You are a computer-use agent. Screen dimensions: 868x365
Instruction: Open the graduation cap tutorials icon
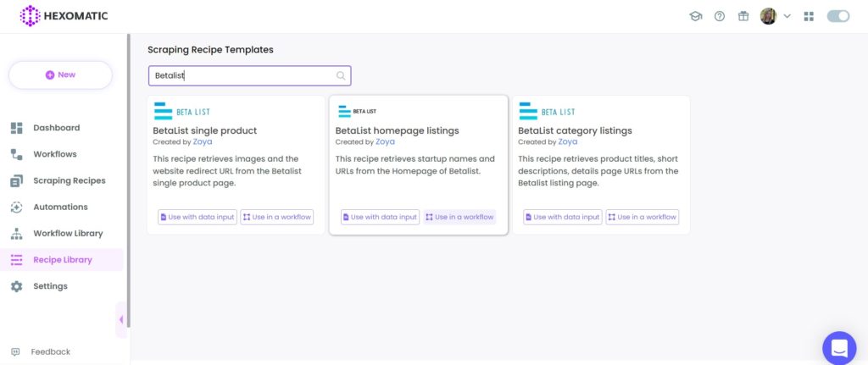pos(695,16)
